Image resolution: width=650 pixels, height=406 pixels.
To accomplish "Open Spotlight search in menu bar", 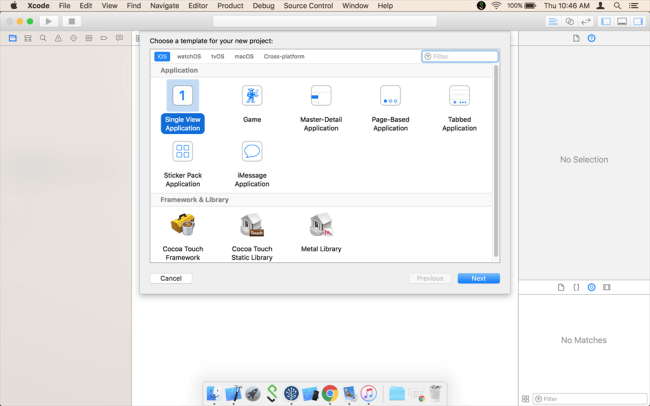I will (617, 5).
